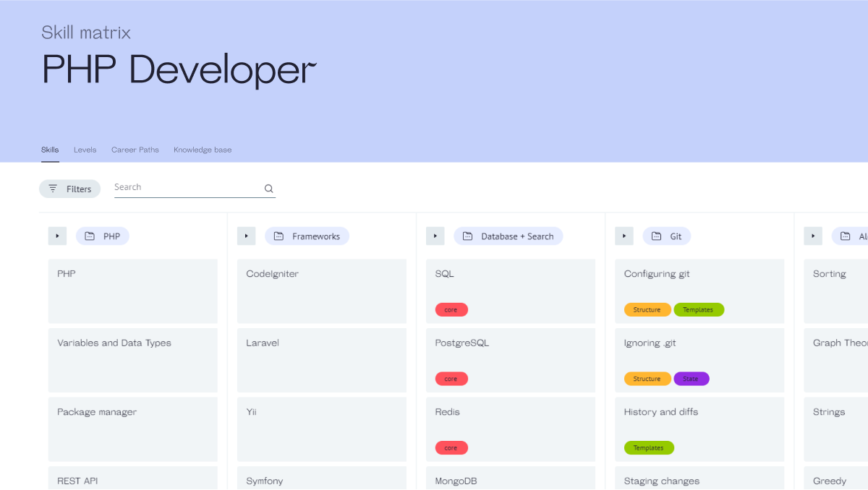Open the PHP skill card

pyautogui.click(x=133, y=291)
